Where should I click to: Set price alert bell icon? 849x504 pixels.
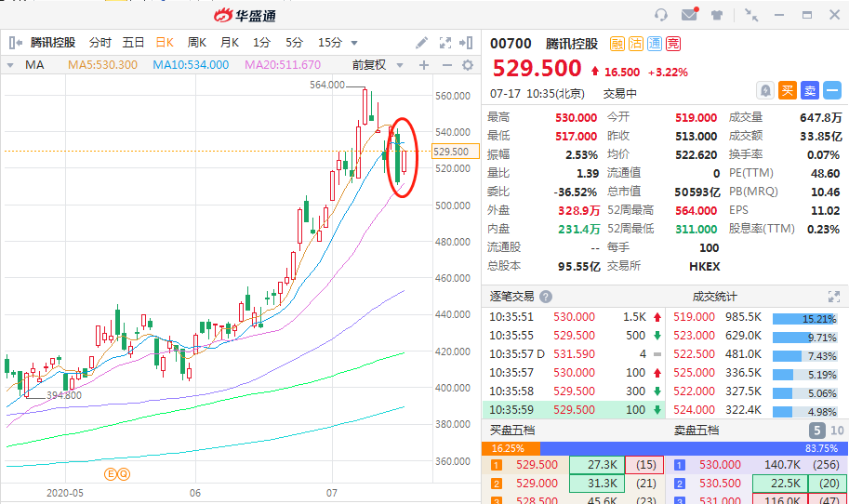pos(765,90)
